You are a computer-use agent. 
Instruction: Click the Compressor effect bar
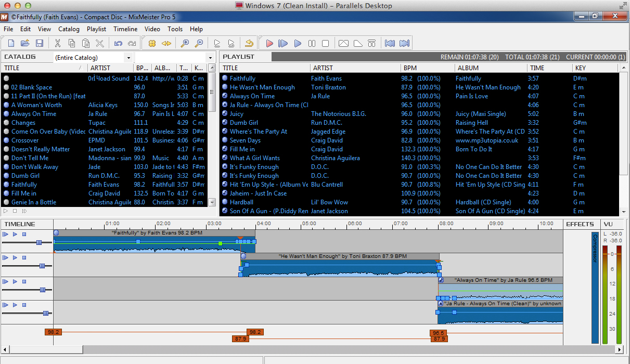(595, 288)
